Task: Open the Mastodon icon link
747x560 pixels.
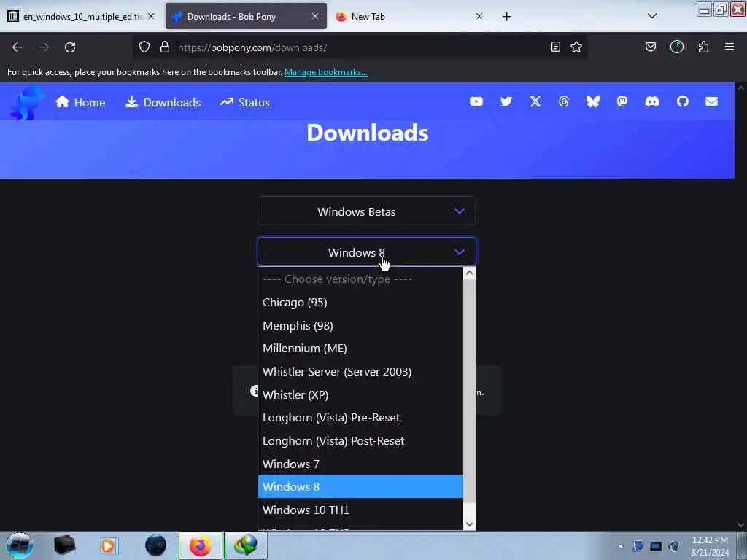Action: pyautogui.click(x=622, y=101)
